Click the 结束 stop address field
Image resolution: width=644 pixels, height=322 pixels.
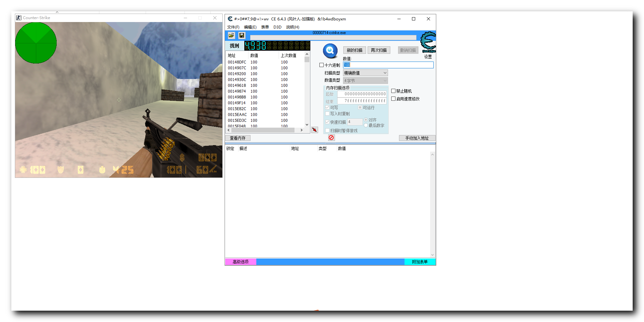pos(362,101)
